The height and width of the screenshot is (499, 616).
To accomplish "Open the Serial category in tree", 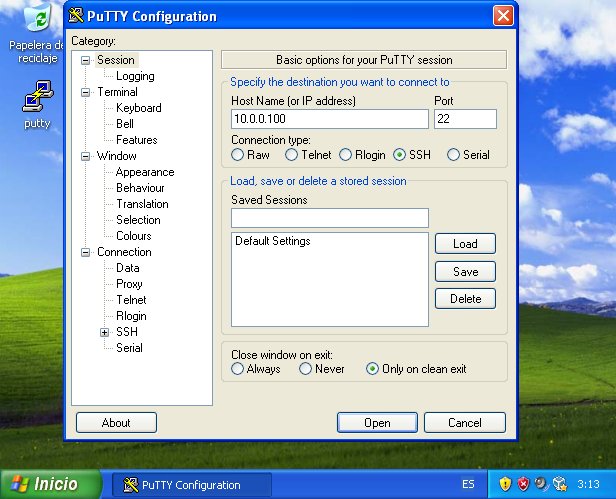I will coord(129,348).
